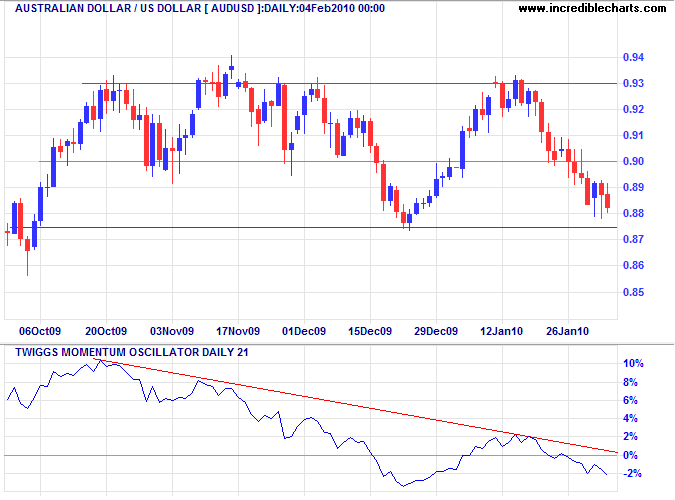Click the 0.92 price axis label
The image size is (675, 500).
(x=634, y=109)
